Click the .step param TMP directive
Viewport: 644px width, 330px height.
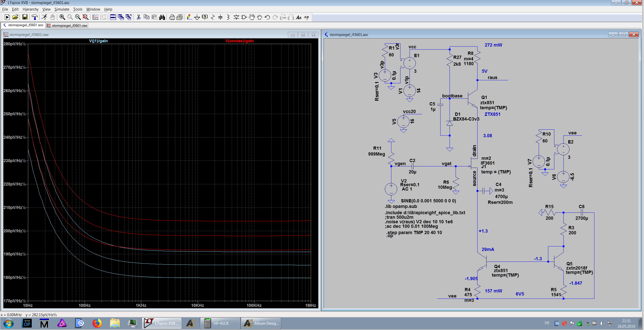click(x=414, y=233)
